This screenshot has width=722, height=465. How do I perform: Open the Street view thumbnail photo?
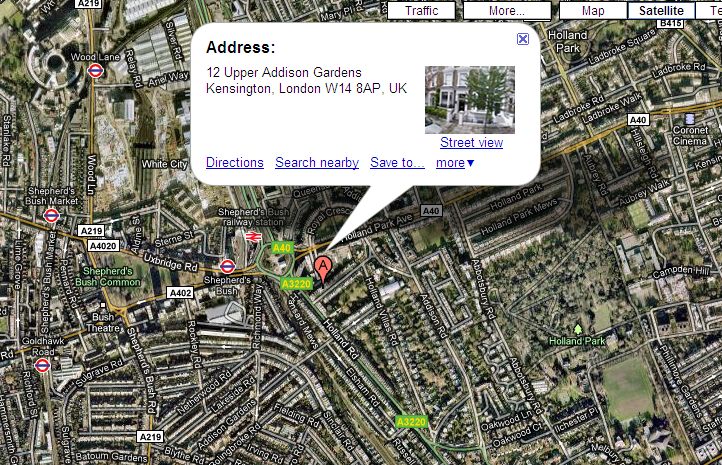click(470, 99)
